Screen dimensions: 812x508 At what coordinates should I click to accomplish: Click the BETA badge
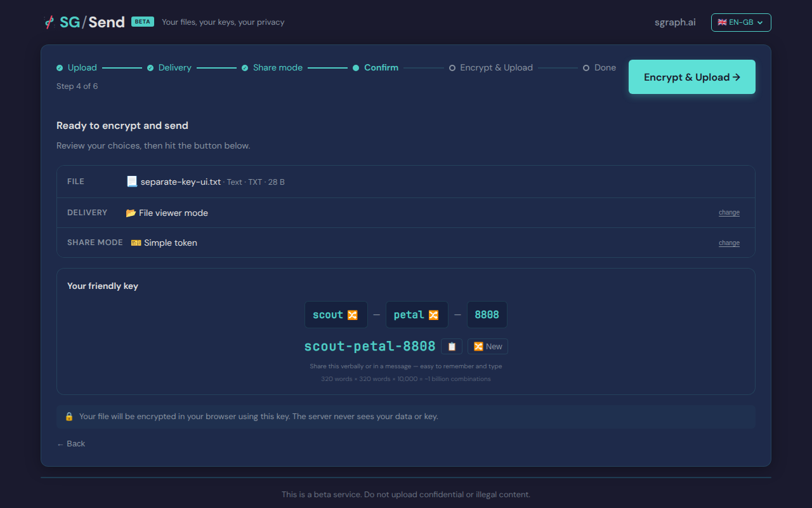pyautogui.click(x=143, y=22)
